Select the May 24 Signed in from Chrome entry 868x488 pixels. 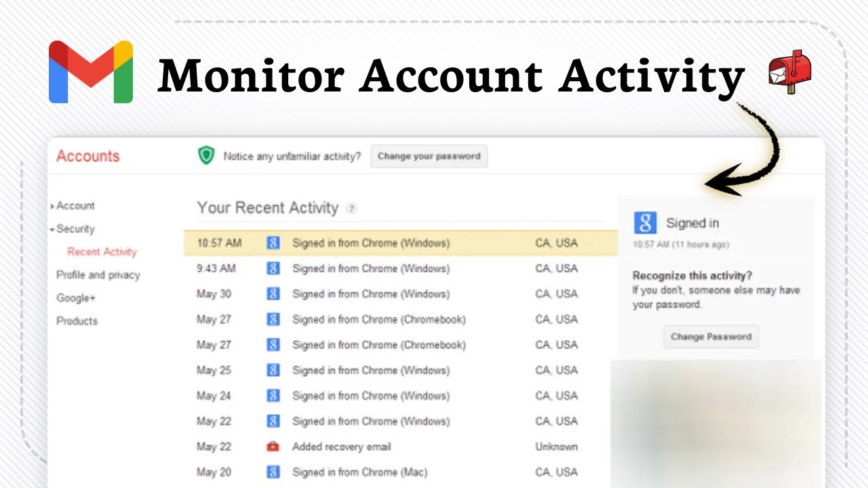tap(401, 396)
